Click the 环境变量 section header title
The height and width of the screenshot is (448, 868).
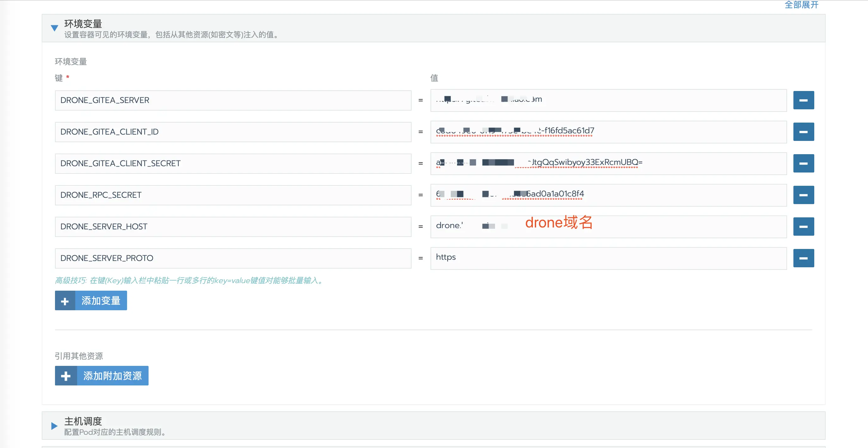[83, 24]
